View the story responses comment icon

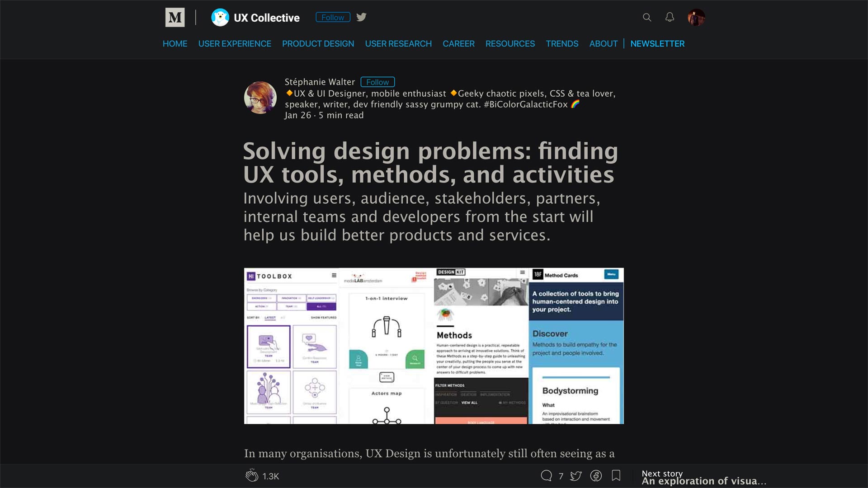click(546, 475)
